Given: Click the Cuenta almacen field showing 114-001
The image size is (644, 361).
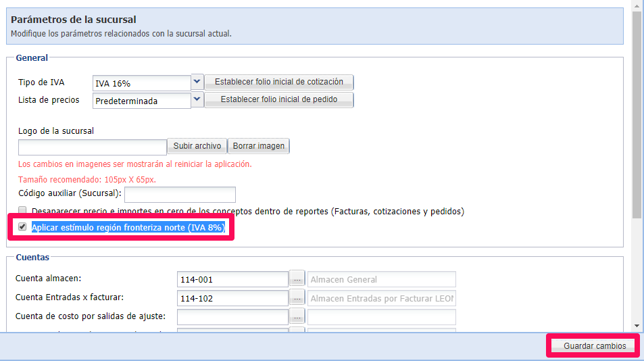Looking at the screenshot, I should point(232,279).
